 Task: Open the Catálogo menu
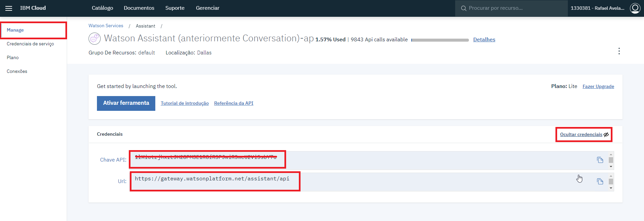pyautogui.click(x=102, y=8)
